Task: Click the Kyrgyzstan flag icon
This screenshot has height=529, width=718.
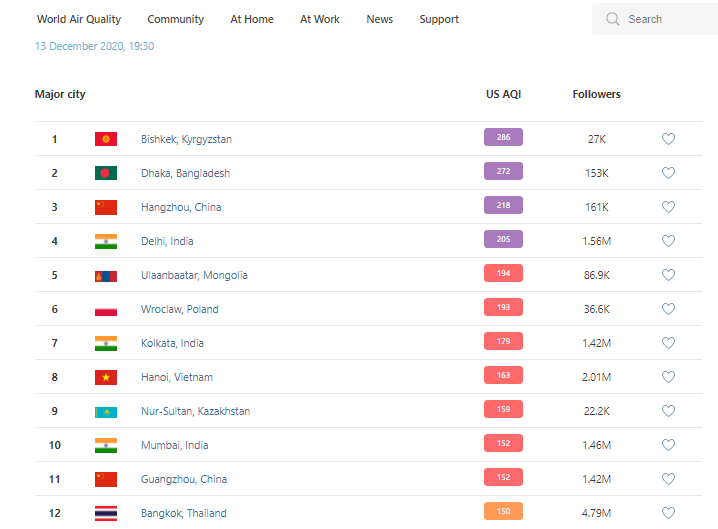Action: [106, 139]
